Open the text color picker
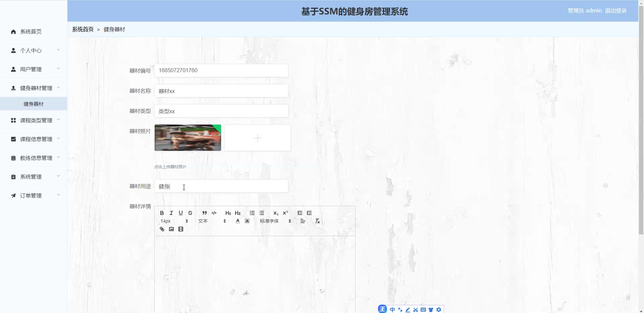The height and width of the screenshot is (313, 644). click(x=238, y=221)
